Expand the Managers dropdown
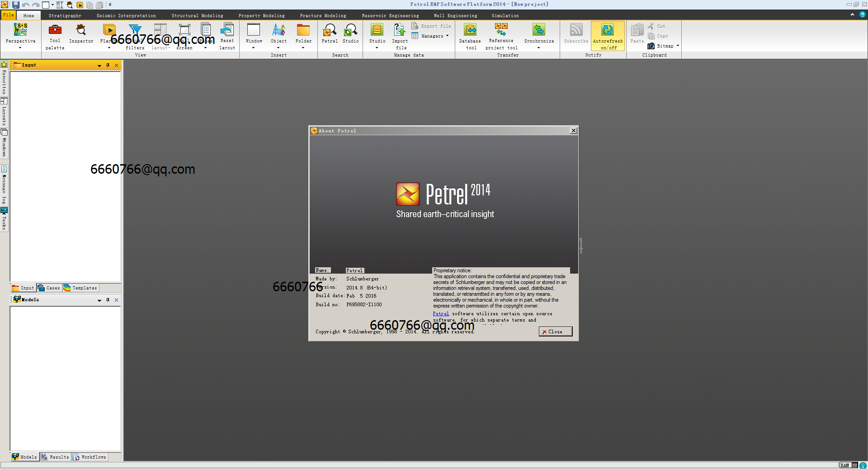The image size is (868, 469). click(x=430, y=36)
